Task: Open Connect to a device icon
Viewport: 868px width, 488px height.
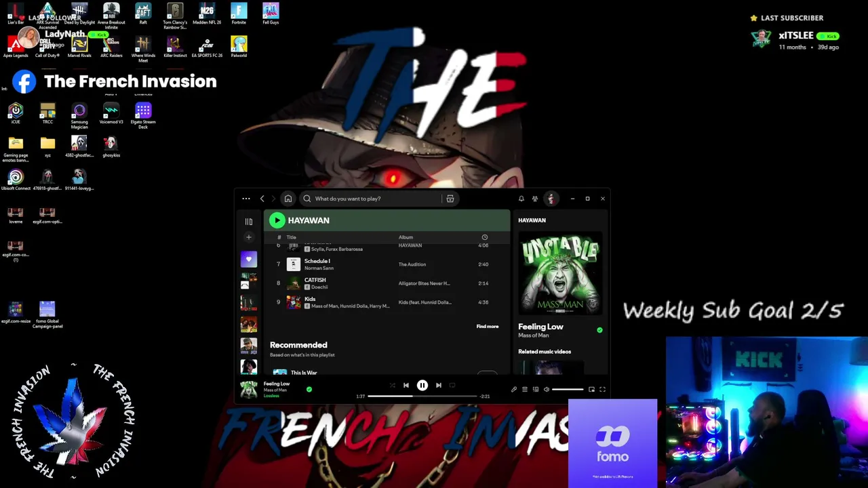Action: (536, 390)
